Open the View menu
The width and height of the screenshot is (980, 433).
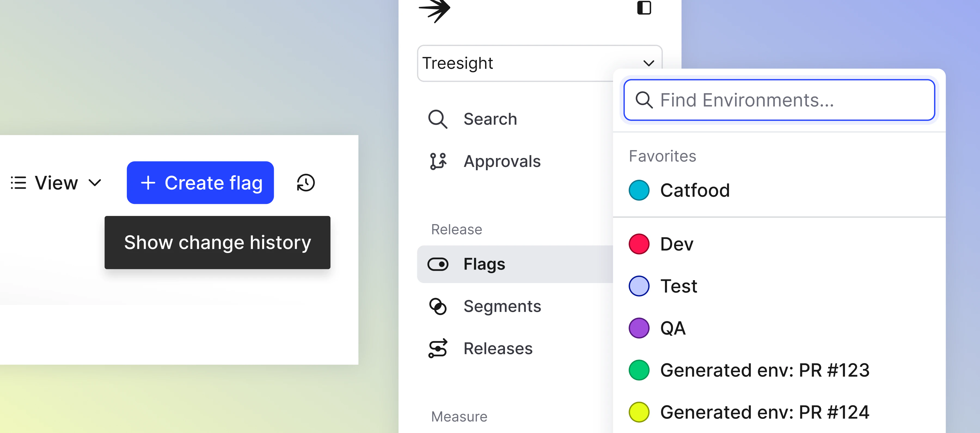(x=56, y=183)
